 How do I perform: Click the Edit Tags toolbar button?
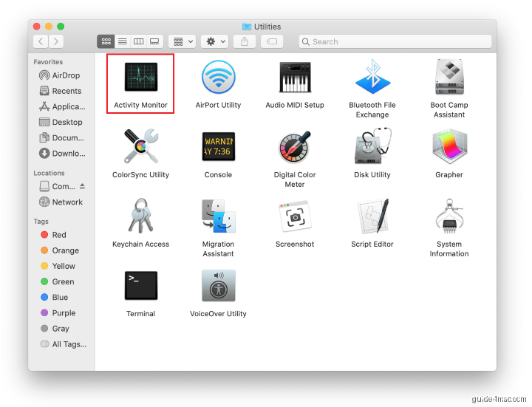[x=272, y=41]
